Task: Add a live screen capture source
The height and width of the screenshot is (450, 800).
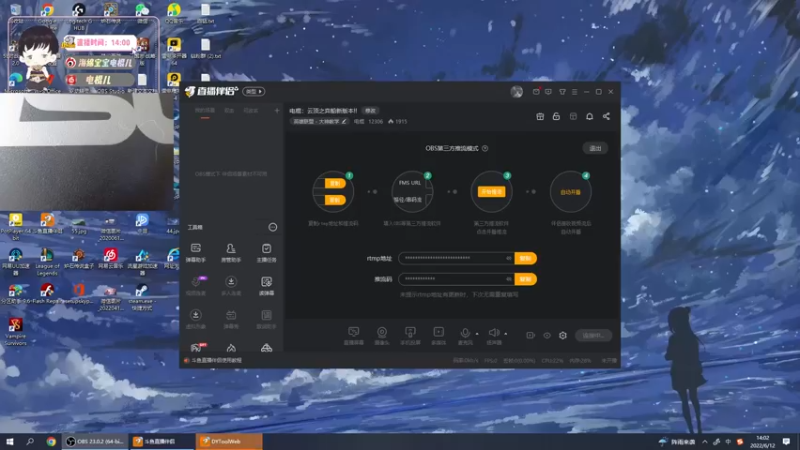Action: 354,336
